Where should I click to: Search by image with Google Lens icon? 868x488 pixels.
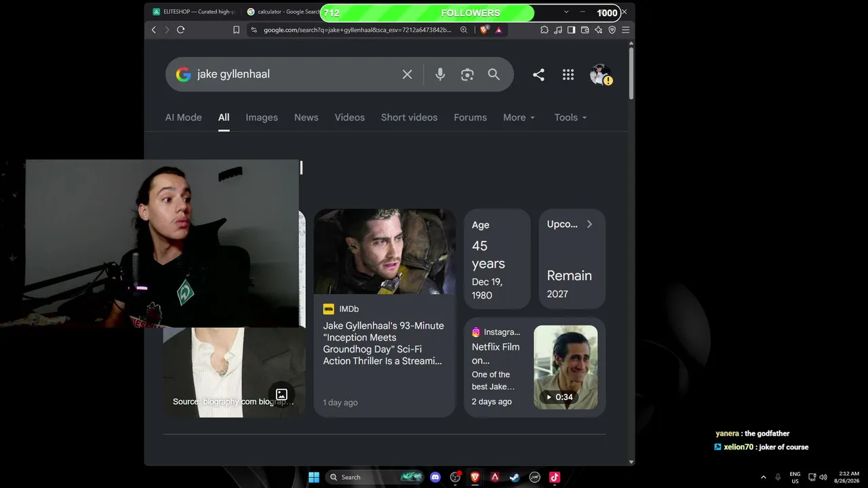pos(467,75)
